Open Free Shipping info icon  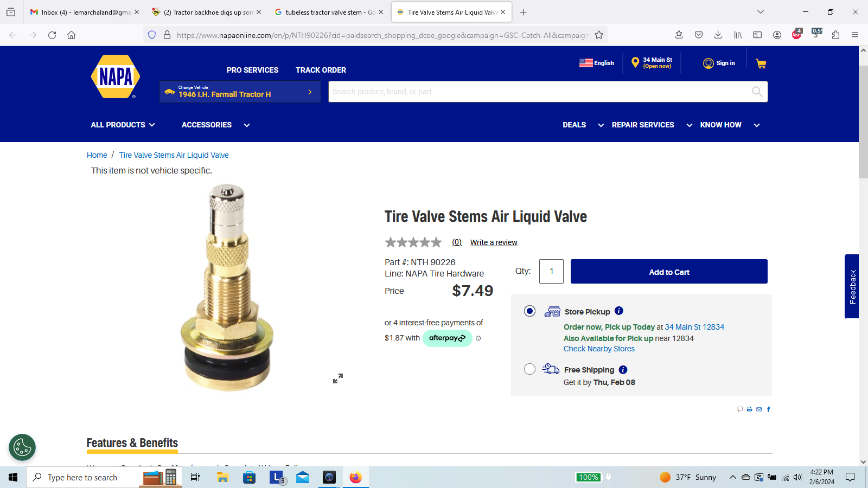[623, 370]
